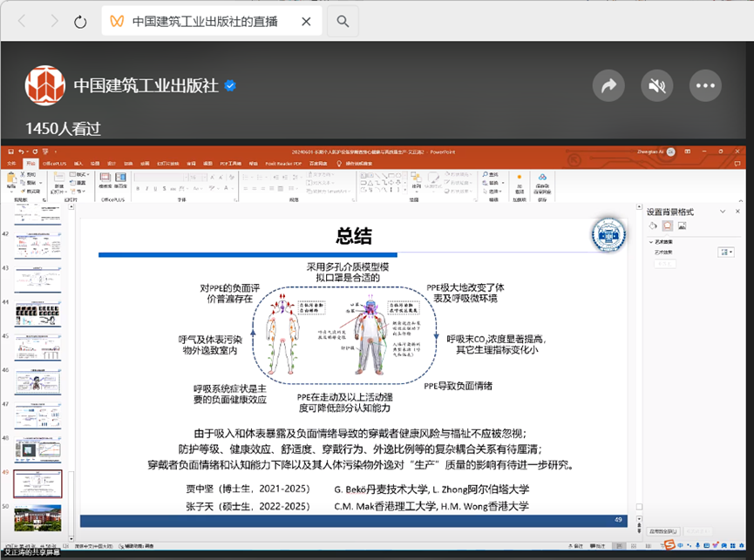
Task: Click the verified badge beside channel name
Action: tap(231, 85)
